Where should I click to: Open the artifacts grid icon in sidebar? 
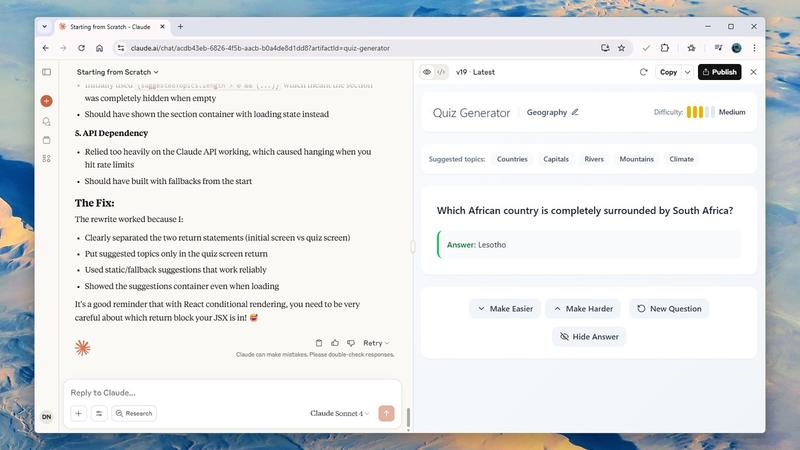[x=46, y=159]
